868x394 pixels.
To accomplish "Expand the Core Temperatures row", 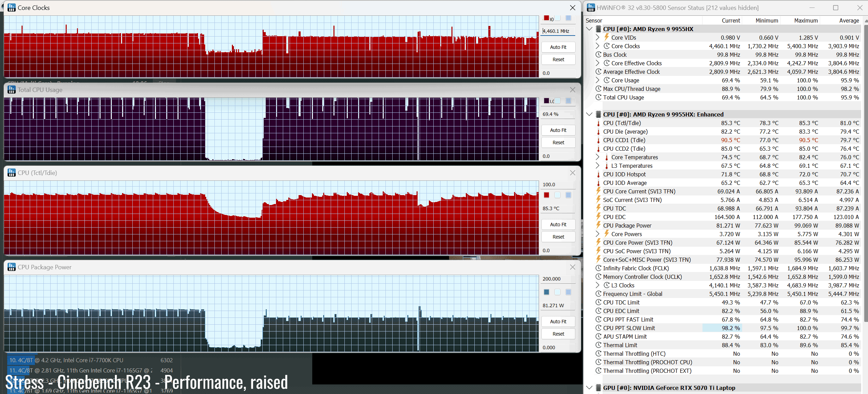I will click(x=597, y=157).
